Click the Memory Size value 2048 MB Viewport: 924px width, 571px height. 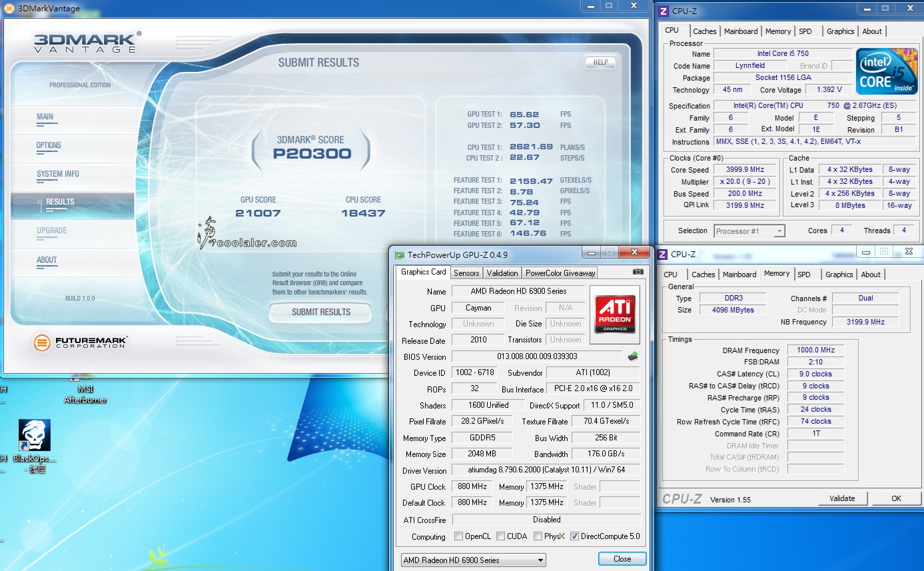(482, 454)
